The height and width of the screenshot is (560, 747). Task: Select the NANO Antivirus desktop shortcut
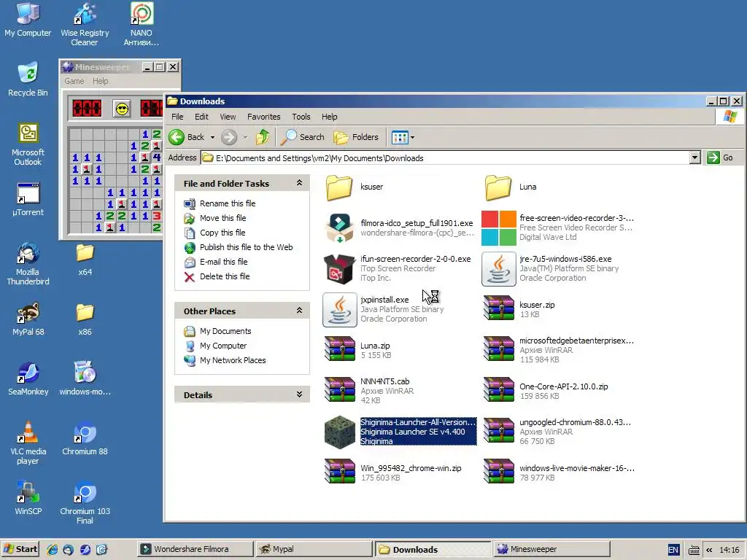(142, 24)
